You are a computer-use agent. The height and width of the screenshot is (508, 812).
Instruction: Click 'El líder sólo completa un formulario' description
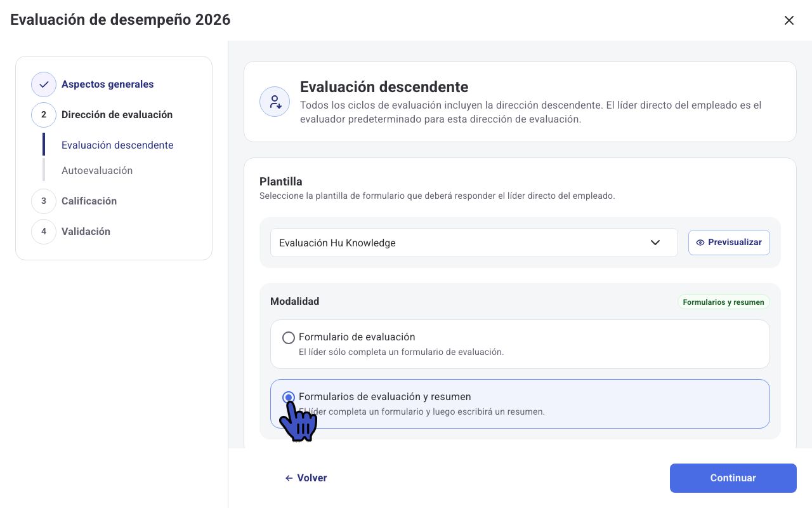click(402, 352)
